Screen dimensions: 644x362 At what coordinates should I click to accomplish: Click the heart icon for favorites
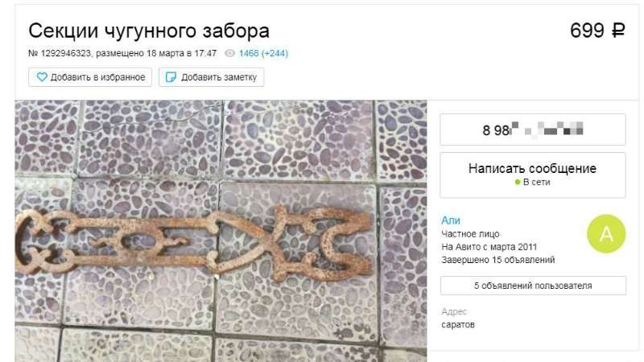(x=42, y=77)
